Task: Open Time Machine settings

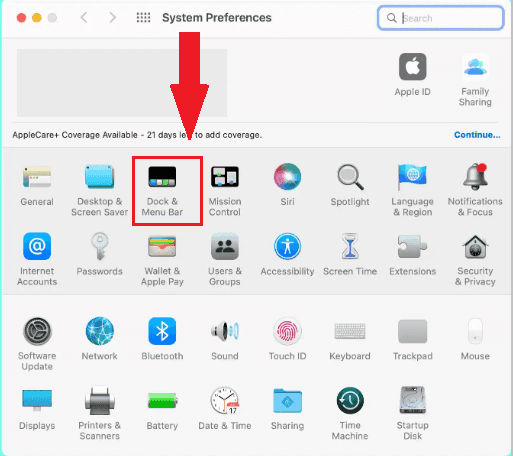Action: [x=350, y=400]
